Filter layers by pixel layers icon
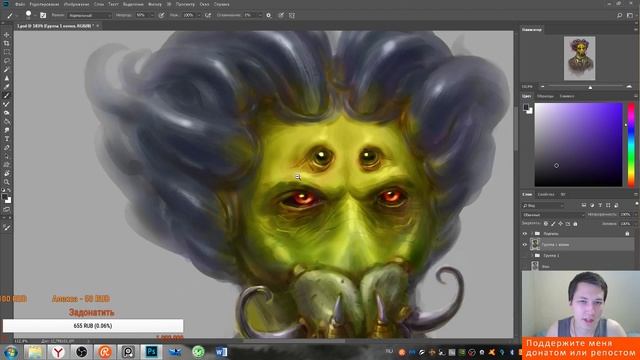This screenshot has width=640, height=360. click(584, 205)
